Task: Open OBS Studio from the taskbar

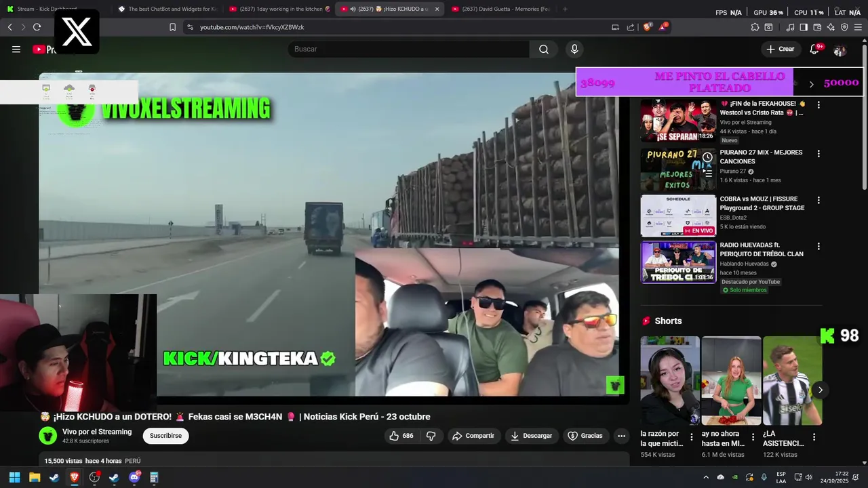Action: point(94,477)
